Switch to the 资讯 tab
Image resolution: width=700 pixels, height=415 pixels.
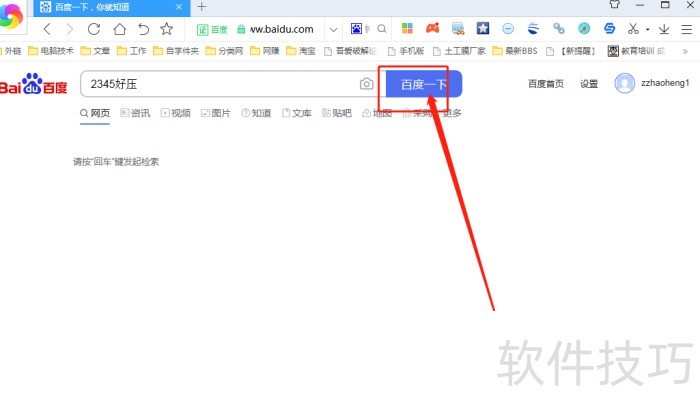click(135, 113)
